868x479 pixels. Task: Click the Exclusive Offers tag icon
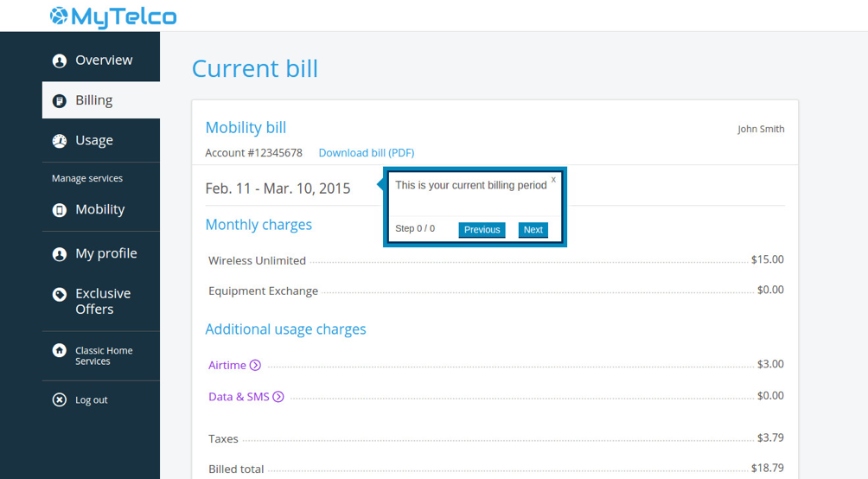tap(59, 295)
